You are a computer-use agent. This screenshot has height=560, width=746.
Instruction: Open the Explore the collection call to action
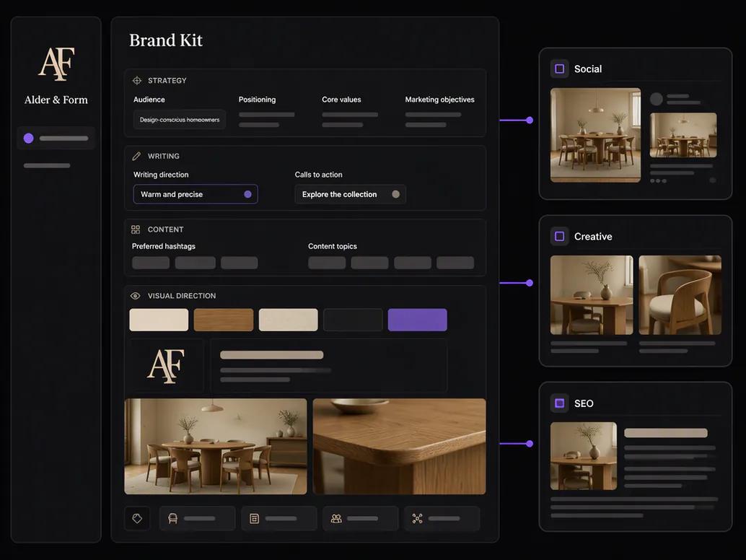[x=350, y=194]
